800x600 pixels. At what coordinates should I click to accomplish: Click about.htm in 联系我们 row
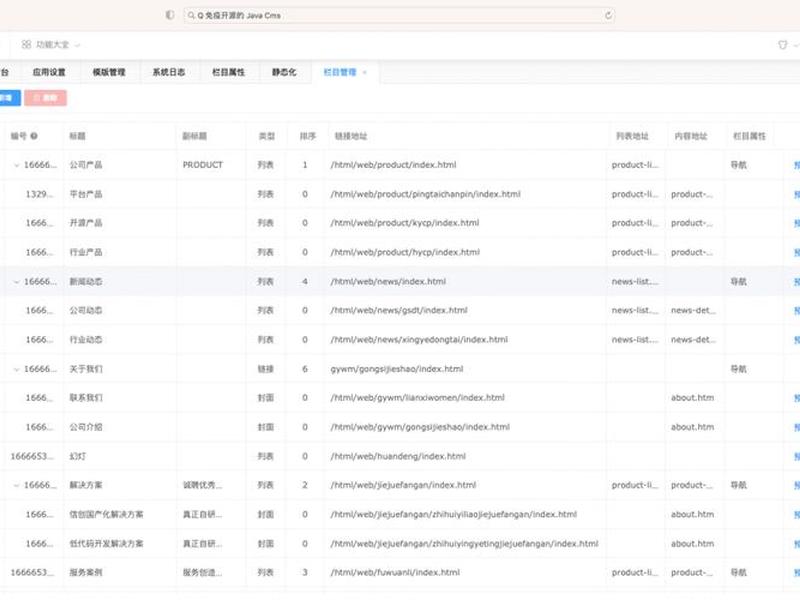[x=692, y=397]
